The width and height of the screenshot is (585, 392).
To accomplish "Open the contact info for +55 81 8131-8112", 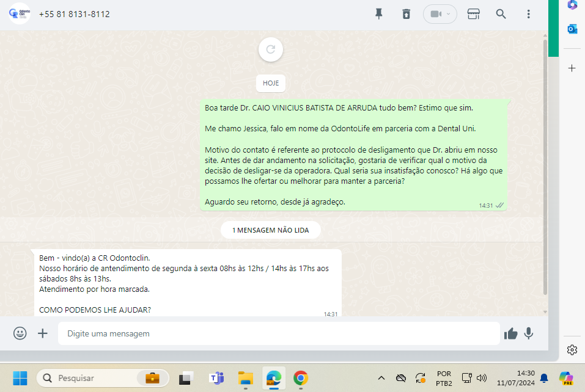I will [x=74, y=14].
